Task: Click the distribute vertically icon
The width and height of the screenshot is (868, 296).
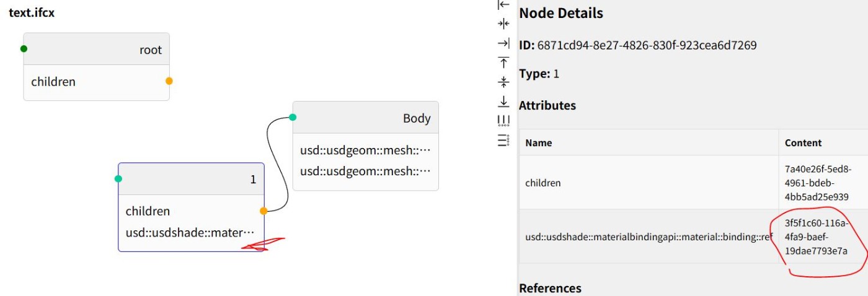Action: pos(503,140)
